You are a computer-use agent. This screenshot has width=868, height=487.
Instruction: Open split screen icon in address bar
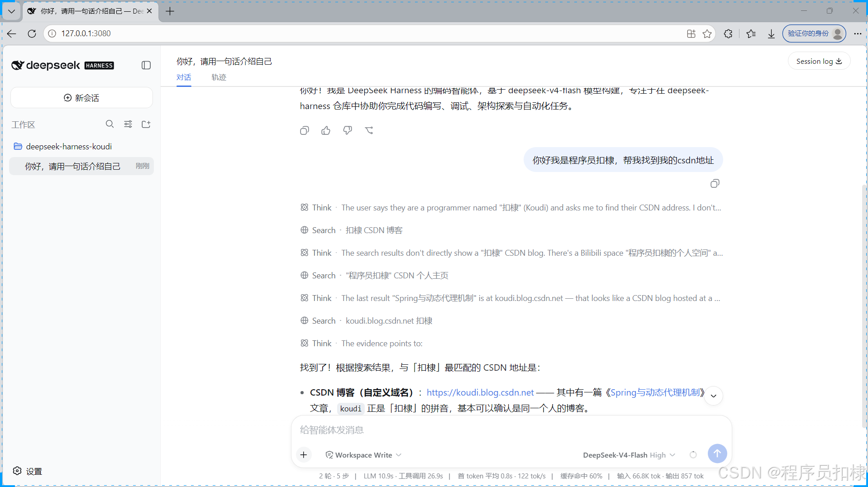pos(691,33)
